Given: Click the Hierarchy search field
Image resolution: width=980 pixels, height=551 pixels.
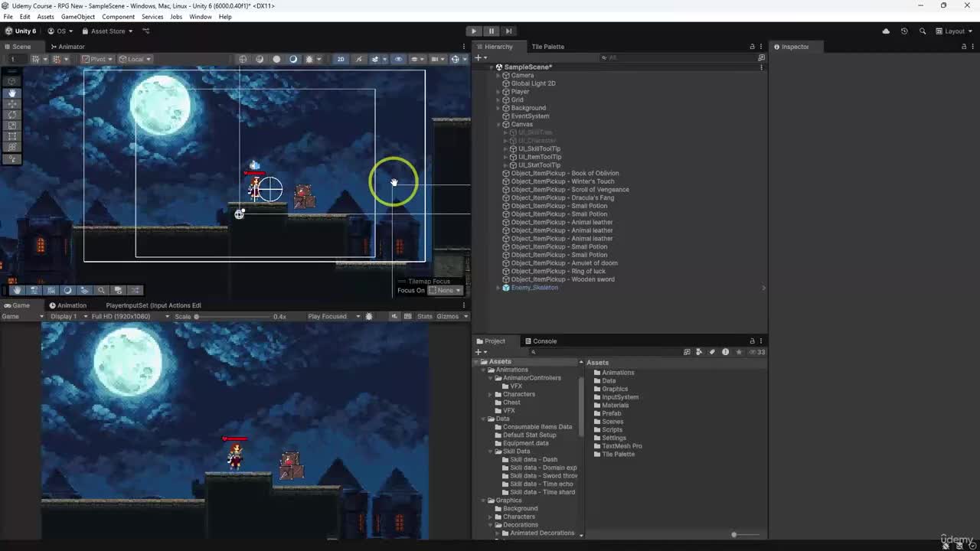Looking at the screenshot, I should [678, 57].
